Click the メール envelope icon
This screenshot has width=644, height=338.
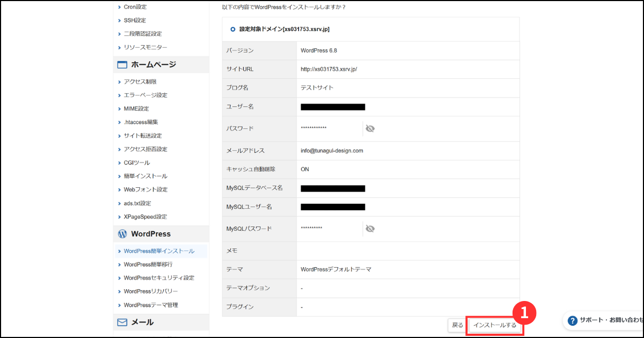pos(122,322)
